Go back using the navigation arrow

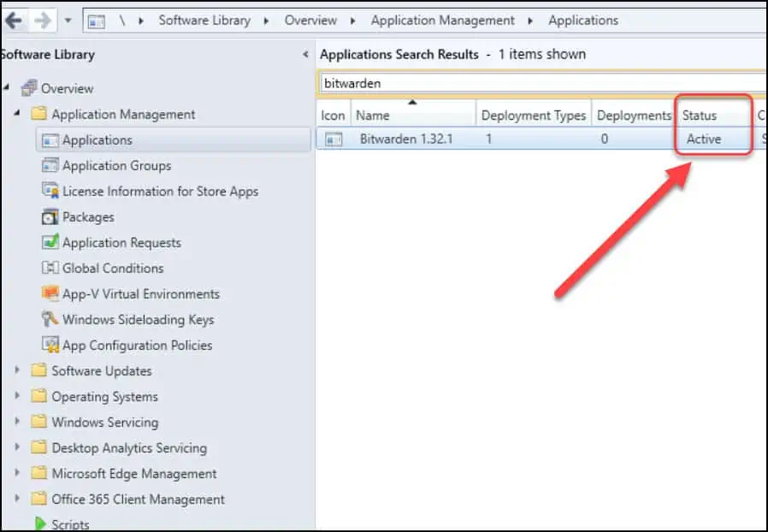(x=13, y=21)
